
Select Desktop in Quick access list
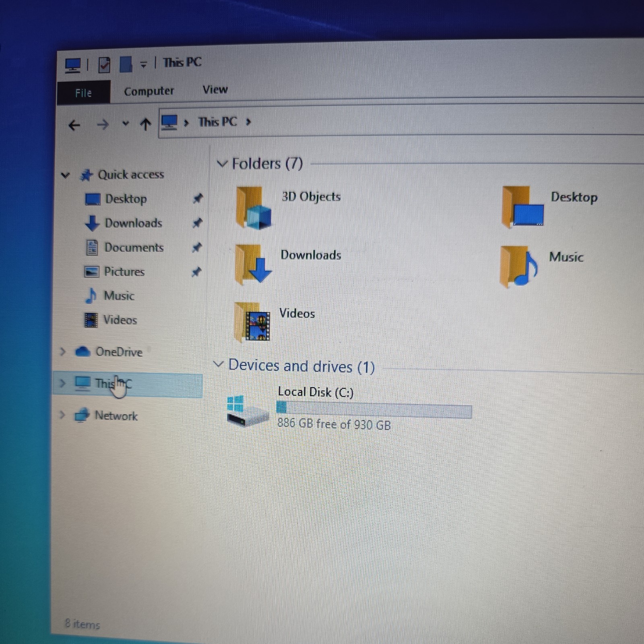pos(126,199)
